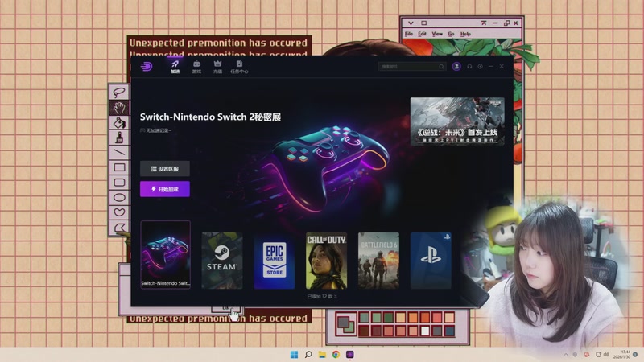Image resolution: width=644 pixels, height=362 pixels.
Task: Open the Windows Start menu
Action: pyautogui.click(x=294, y=355)
